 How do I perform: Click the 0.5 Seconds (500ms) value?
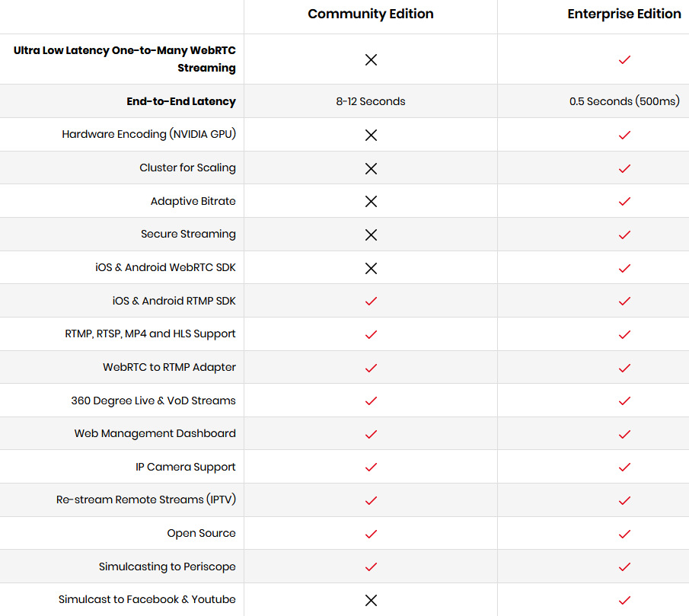[624, 101]
